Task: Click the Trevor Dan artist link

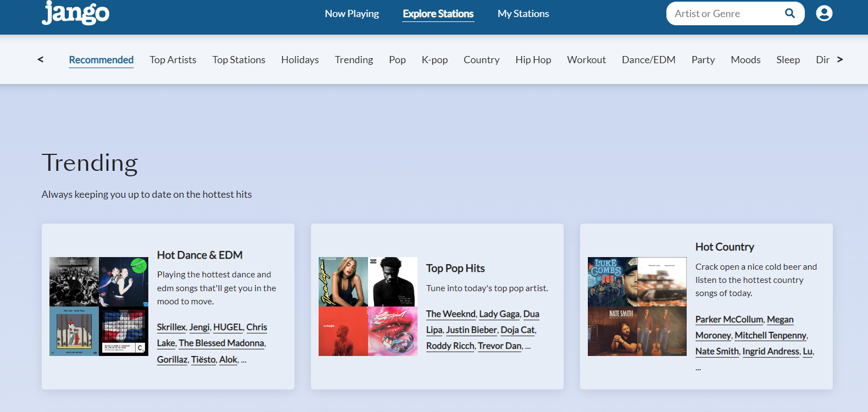Action: click(x=500, y=346)
